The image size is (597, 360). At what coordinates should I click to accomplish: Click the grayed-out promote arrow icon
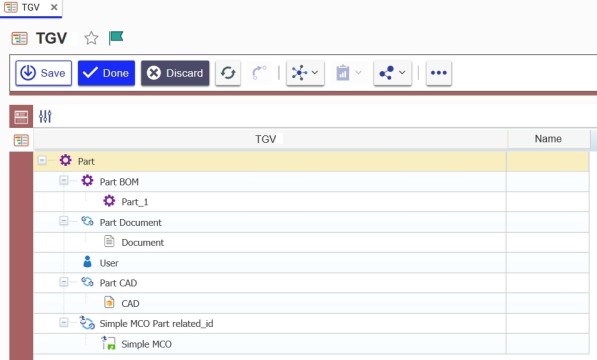tap(259, 73)
